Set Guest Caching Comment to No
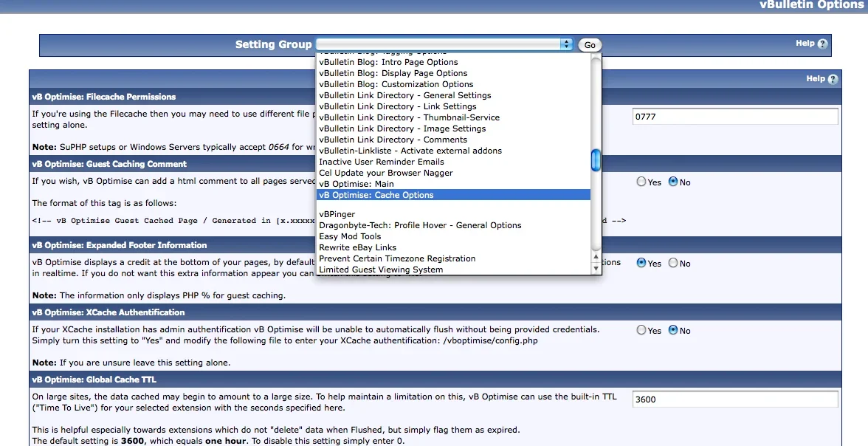Viewport: 868px width, 446px height. 673,182
